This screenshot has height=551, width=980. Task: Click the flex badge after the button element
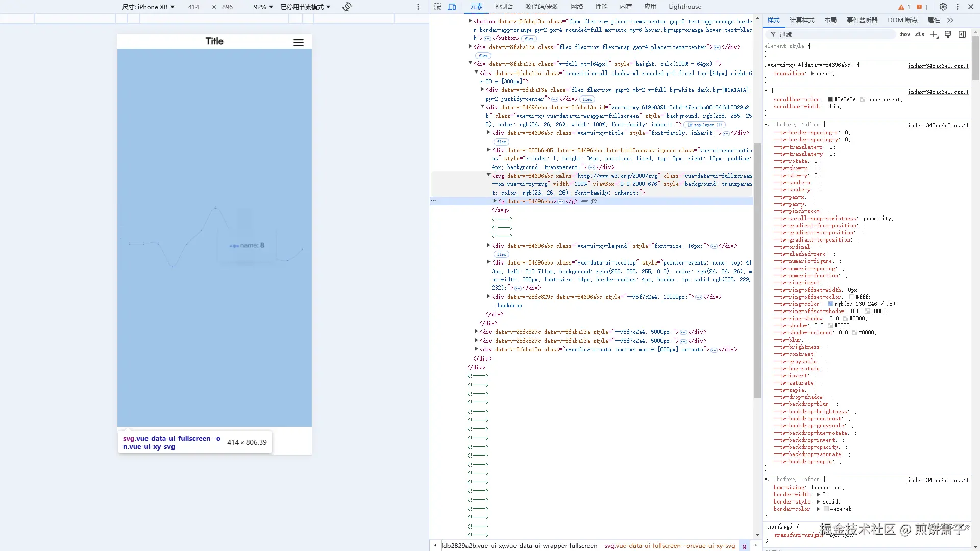coord(529,39)
